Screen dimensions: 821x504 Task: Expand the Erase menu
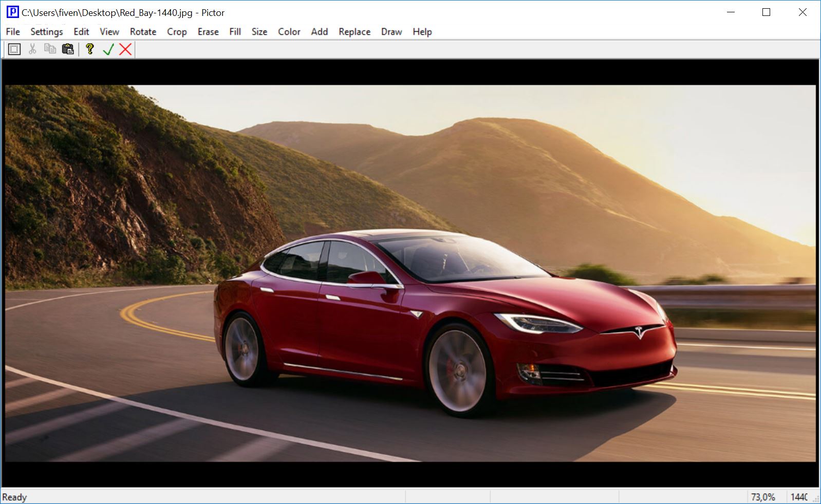(208, 32)
